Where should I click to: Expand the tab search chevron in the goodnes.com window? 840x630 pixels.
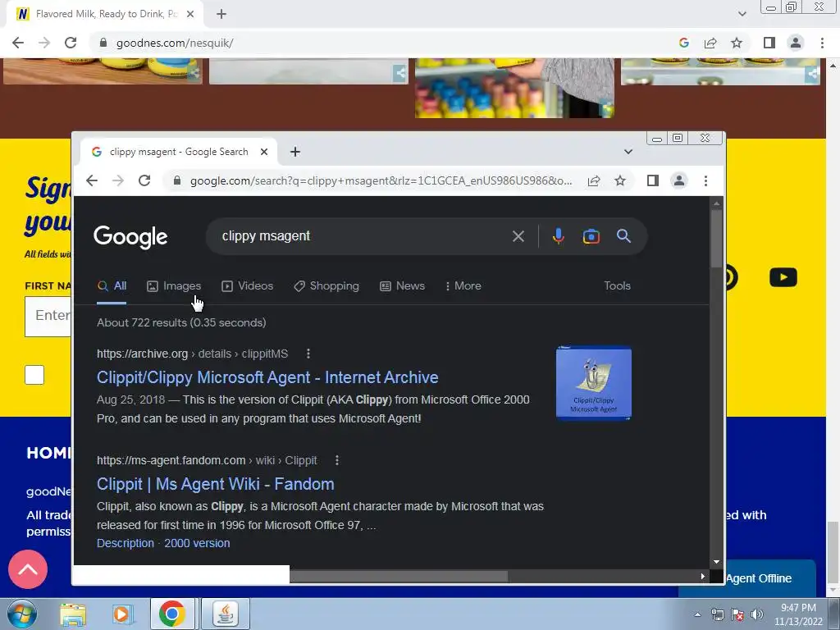coord(742,14)
